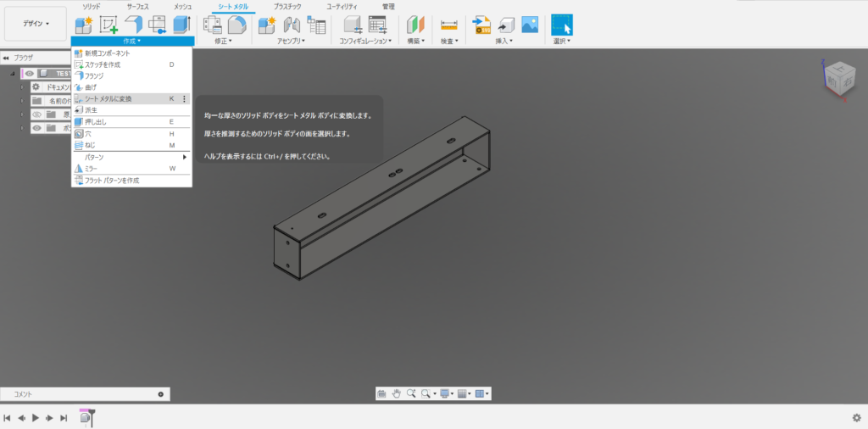Select the Joint tool icon

pyautogui.click(x=292, y=25)
